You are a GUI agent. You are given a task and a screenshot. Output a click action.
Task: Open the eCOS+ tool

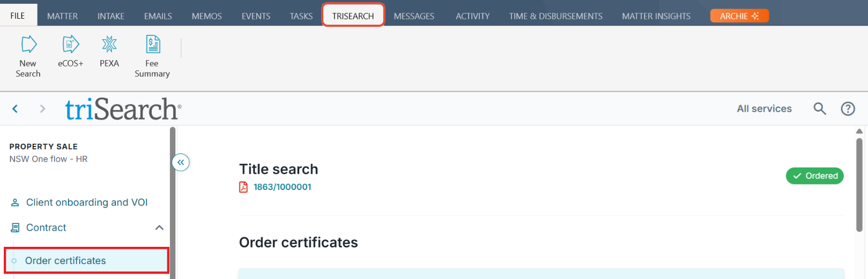pyautogui.click(x=71, y=45)
